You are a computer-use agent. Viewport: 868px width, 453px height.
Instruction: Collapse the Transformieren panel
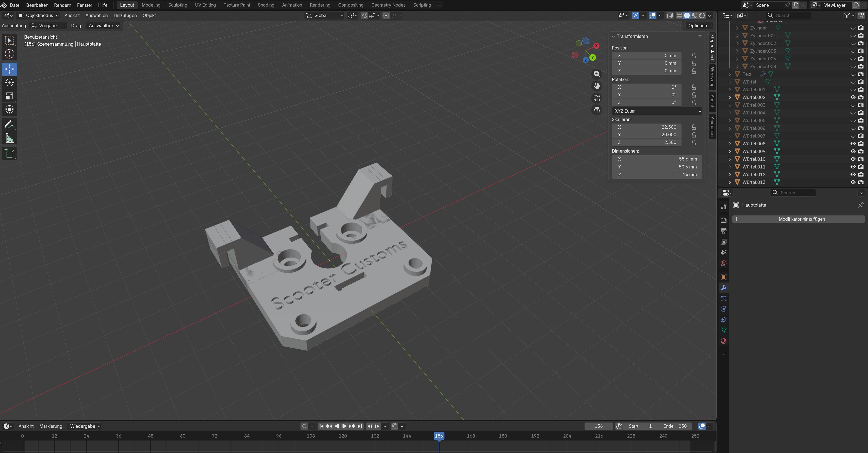[613, 36]
